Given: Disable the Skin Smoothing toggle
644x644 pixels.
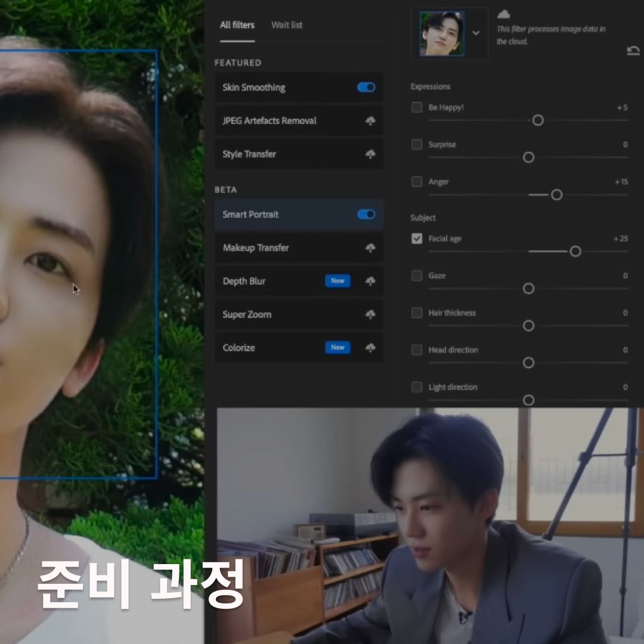Looking at the screenshot, I should click(366, 88).
